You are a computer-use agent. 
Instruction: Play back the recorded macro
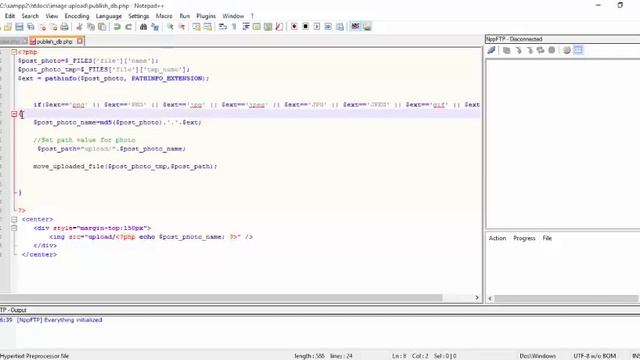(x=317, y=27)
